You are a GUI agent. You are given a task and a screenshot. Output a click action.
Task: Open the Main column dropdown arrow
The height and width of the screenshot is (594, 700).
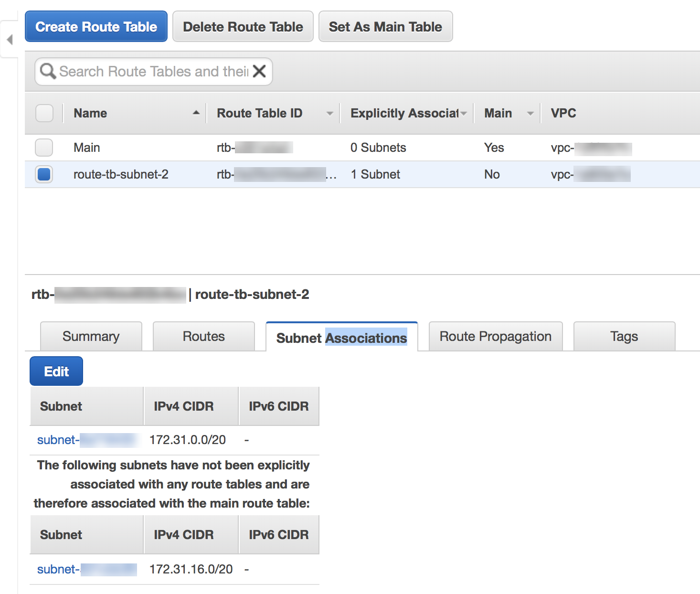click(x=530, y=114)
